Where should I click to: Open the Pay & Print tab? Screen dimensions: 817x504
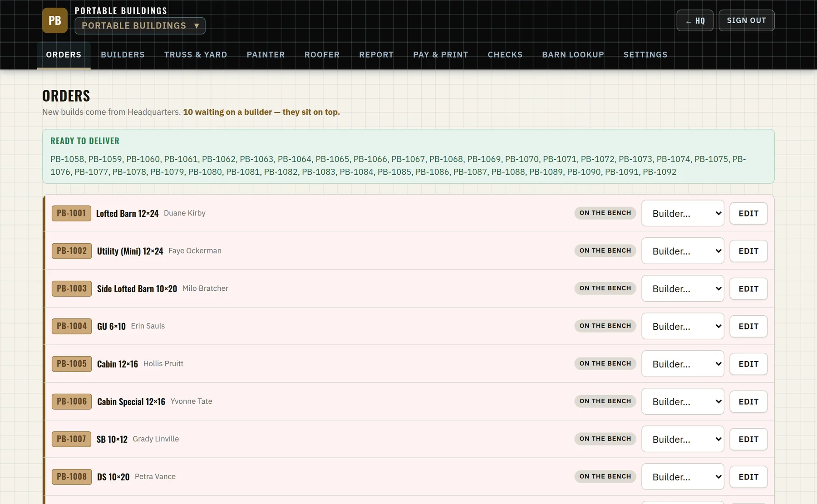click(x=440, y=55)
